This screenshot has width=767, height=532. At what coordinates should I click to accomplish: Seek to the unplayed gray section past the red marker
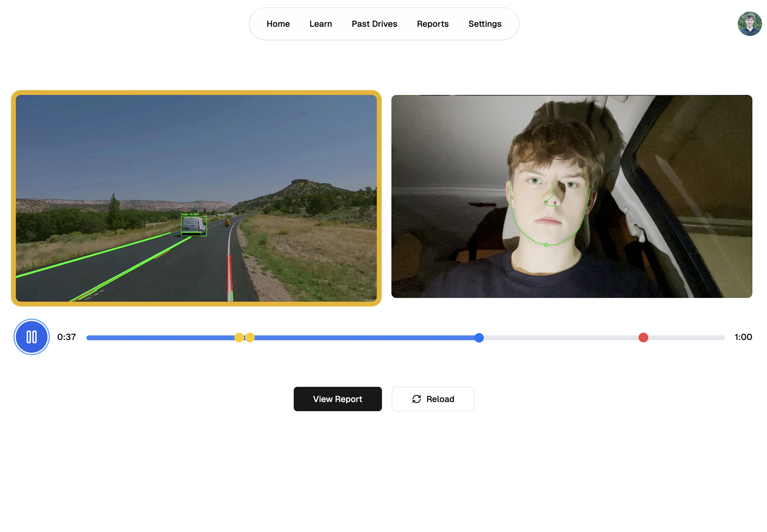point(687,337)
